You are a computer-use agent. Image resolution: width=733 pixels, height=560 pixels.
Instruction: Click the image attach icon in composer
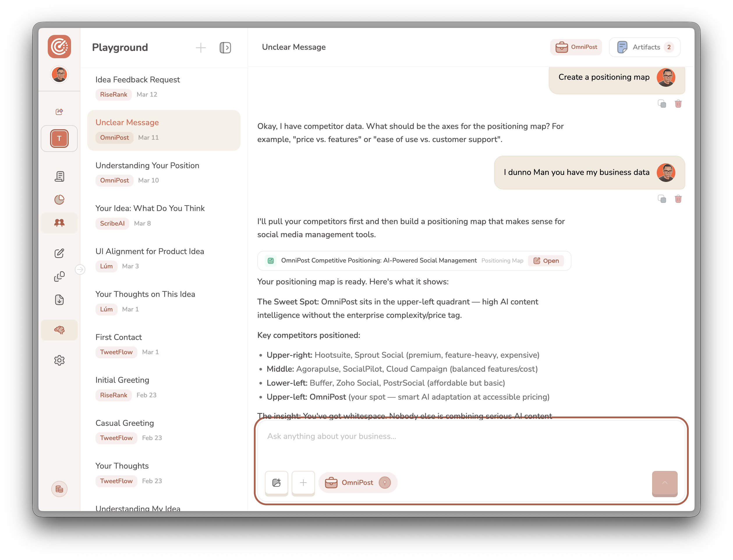tap(276, 482)
